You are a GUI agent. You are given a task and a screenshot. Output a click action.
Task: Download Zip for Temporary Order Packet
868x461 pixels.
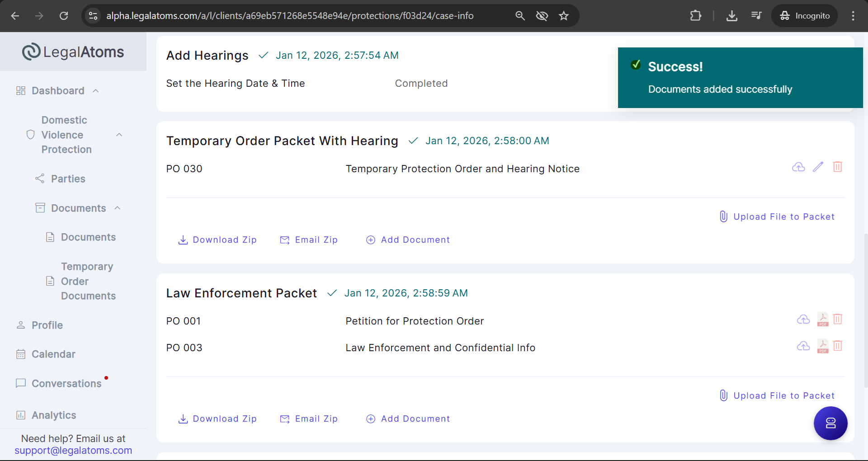pyautogui.click(x=217, y=240)
